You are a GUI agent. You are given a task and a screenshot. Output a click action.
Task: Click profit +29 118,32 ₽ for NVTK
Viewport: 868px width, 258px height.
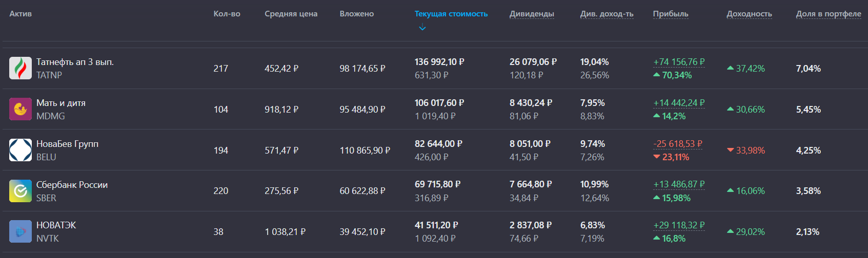[679, 225]
